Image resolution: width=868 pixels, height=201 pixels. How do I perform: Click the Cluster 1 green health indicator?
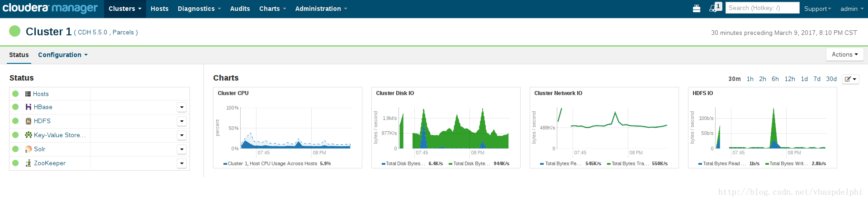15,31
